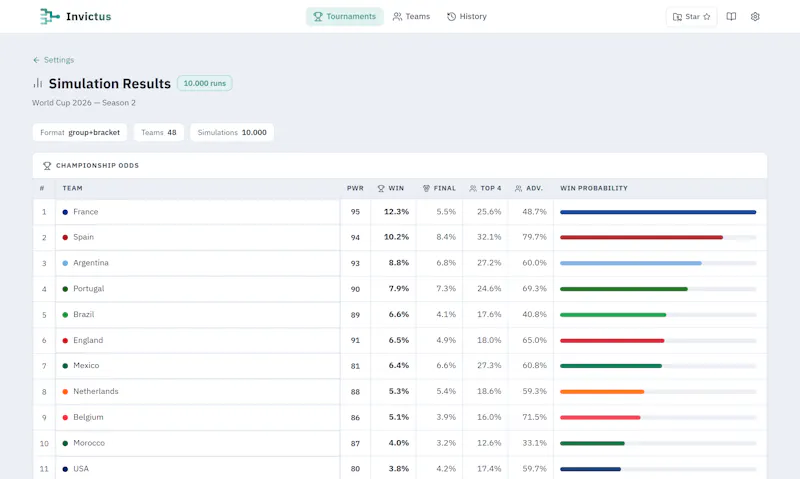This screenshot has height=479, width=800.
Task: Switch to the Tournaments tab
Action: click(344, 17)
